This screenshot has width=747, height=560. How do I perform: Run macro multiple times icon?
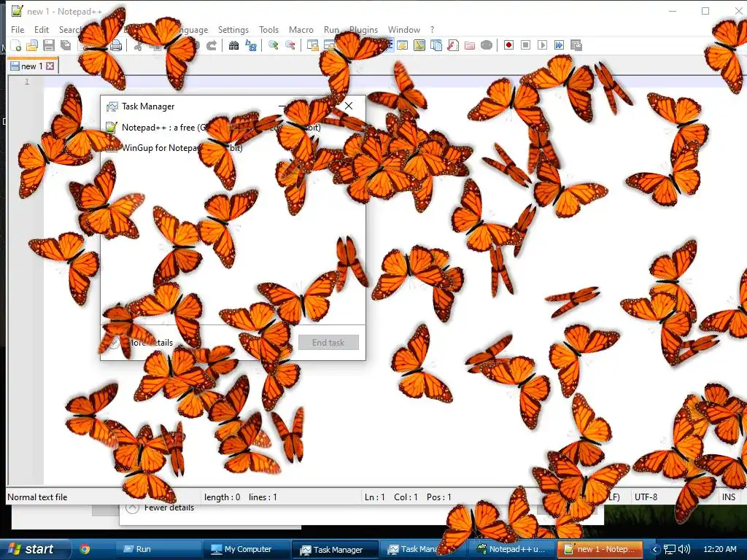560,45
